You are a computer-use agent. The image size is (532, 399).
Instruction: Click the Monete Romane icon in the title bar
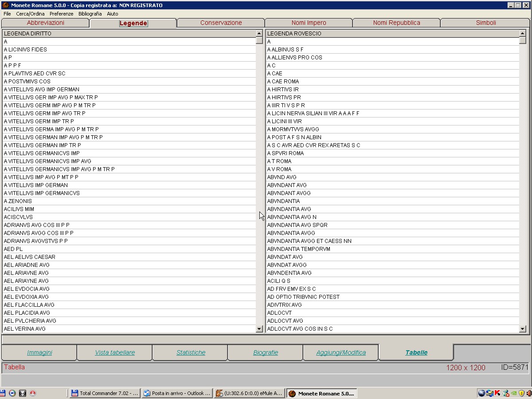pos(5,5)
